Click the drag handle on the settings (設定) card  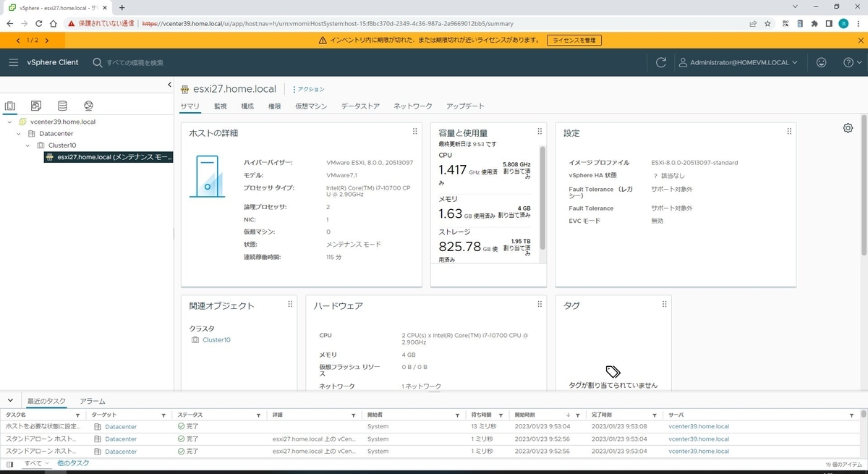tap(789, 132)
